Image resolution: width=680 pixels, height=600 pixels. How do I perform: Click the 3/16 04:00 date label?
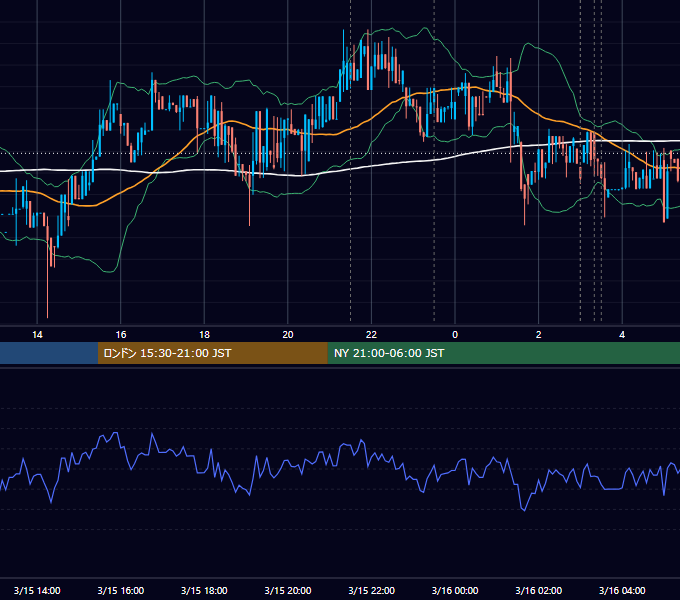622,590
